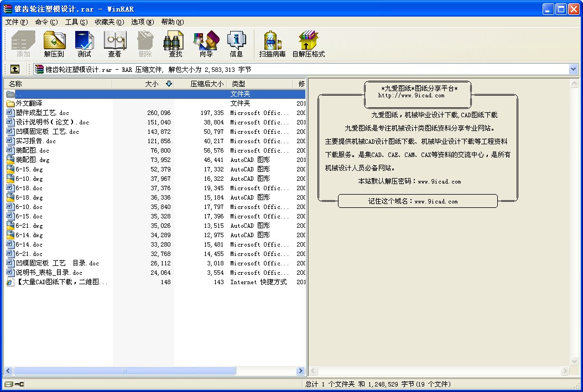Expand the archive path dropdown arrow

point(573,69)
